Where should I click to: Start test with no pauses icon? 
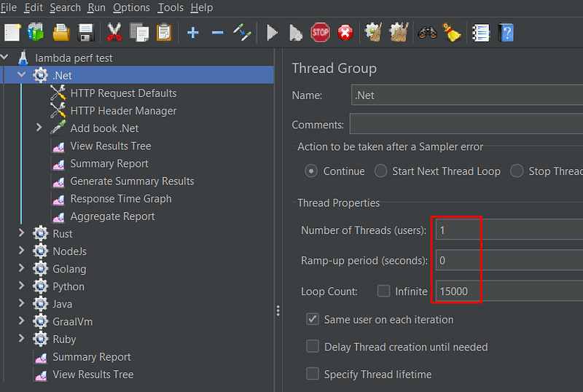(x=296, y=33)
